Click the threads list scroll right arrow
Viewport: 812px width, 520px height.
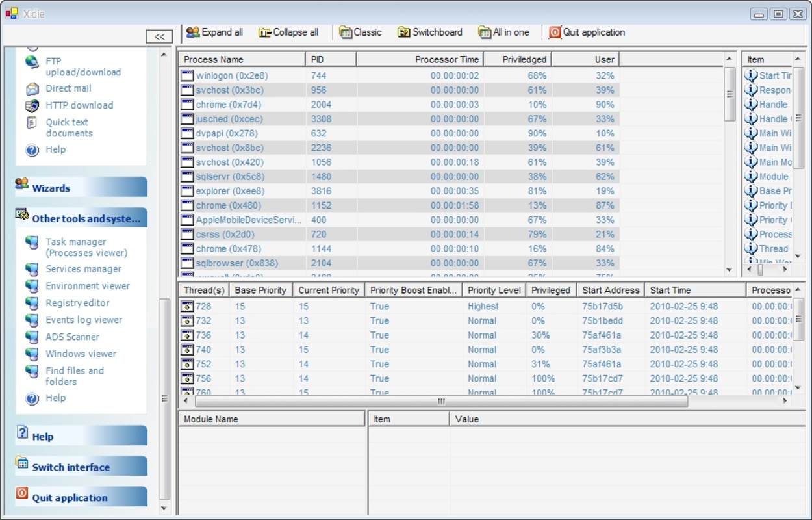[785, 401]
